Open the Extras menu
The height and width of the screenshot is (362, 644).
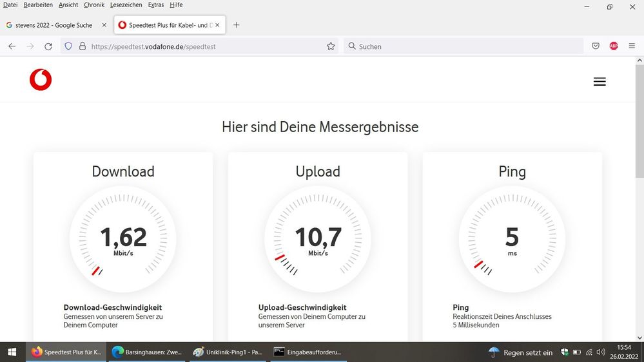[x=155, y=5]
